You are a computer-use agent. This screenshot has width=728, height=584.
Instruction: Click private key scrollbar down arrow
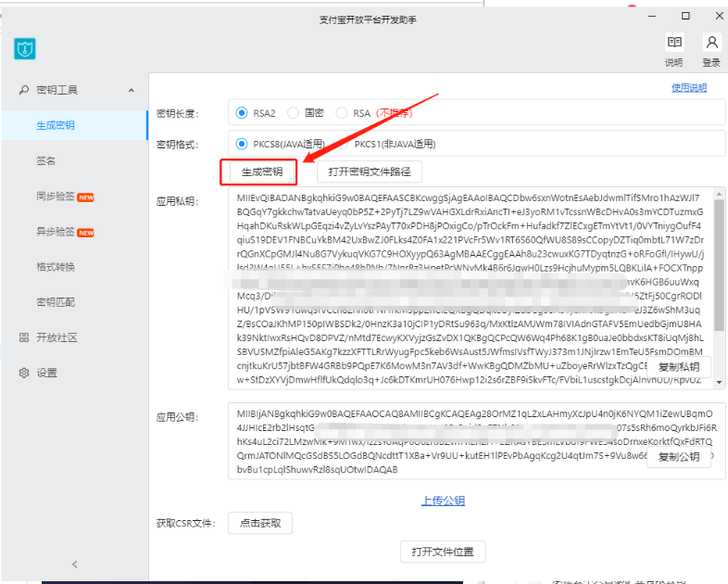click(719, 382)
